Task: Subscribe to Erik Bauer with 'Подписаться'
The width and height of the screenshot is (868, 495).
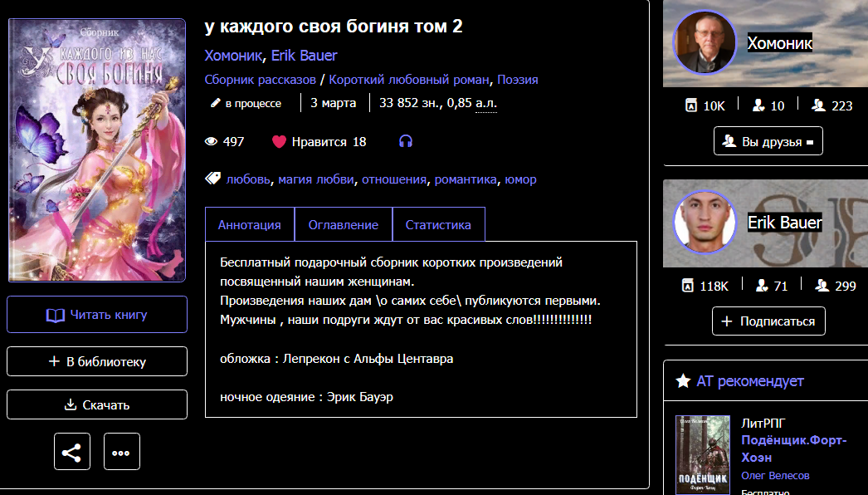Action: 768,321
